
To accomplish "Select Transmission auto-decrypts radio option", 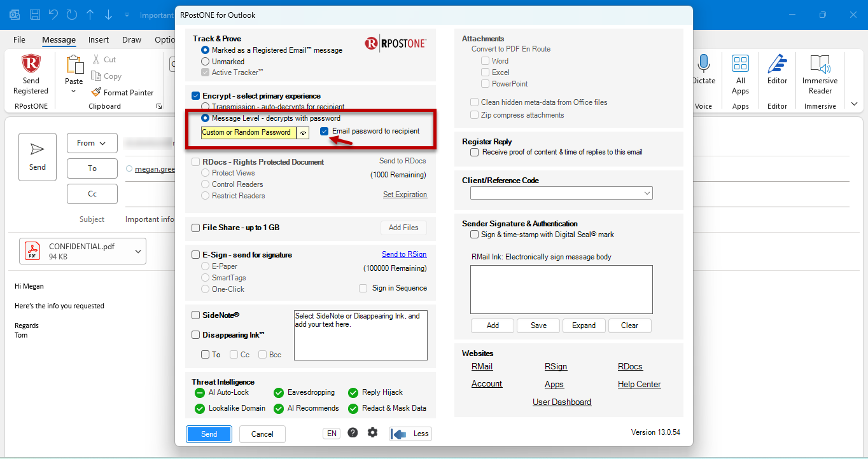I will point(205,107).
